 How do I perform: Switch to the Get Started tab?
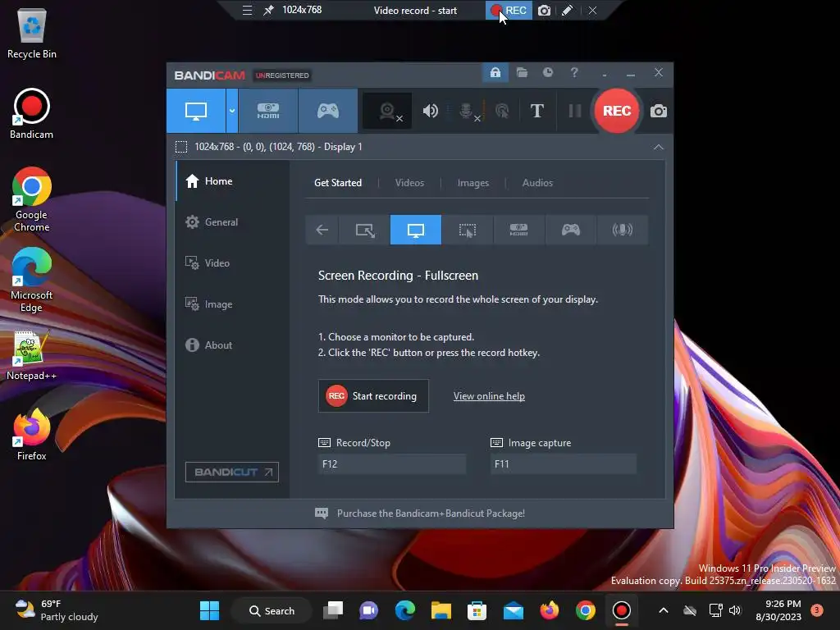click(x=337, y=183)
